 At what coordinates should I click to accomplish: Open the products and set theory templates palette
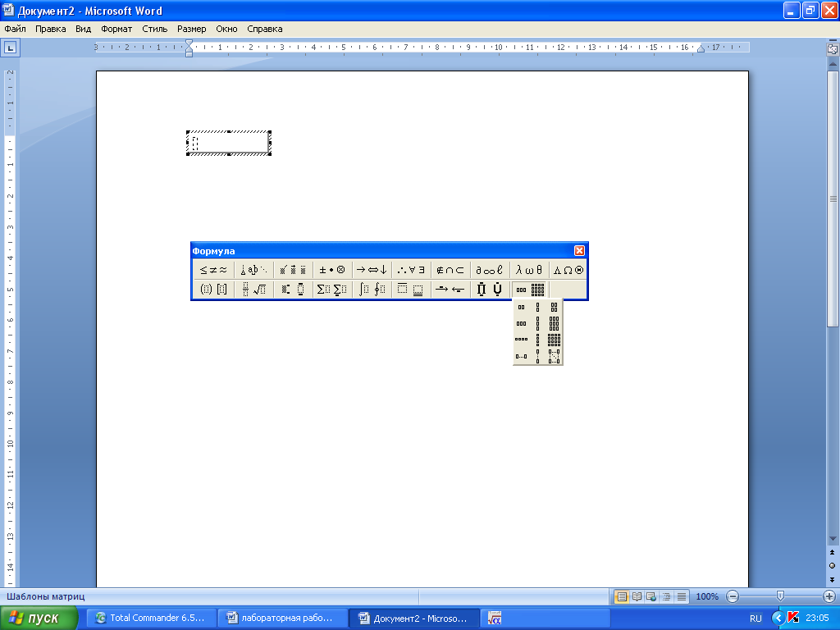(491, 290)
